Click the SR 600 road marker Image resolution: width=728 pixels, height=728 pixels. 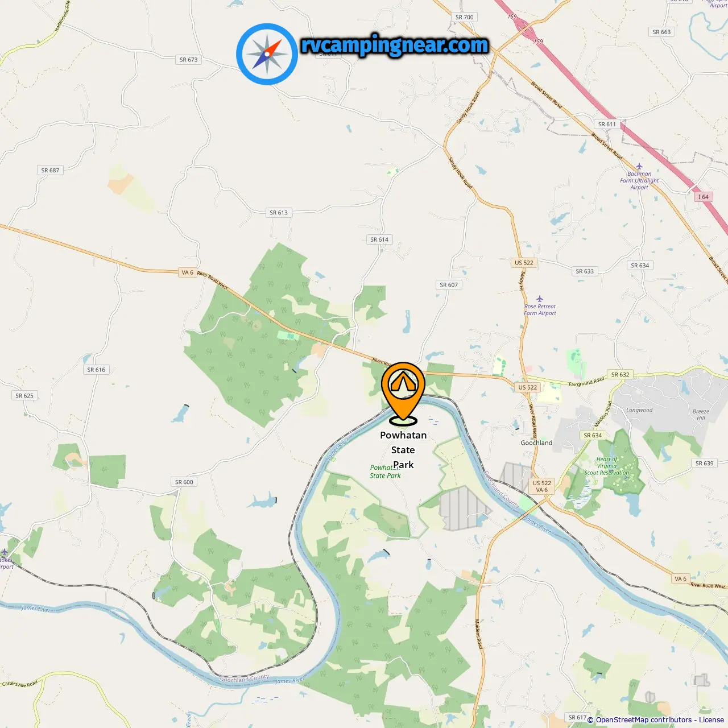click(184, 482)
